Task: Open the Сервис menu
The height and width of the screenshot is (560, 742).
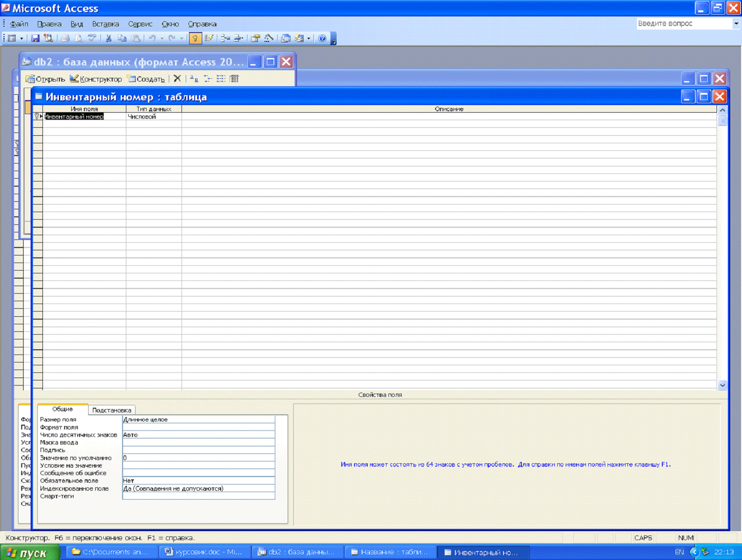Action: click(140, 24)
